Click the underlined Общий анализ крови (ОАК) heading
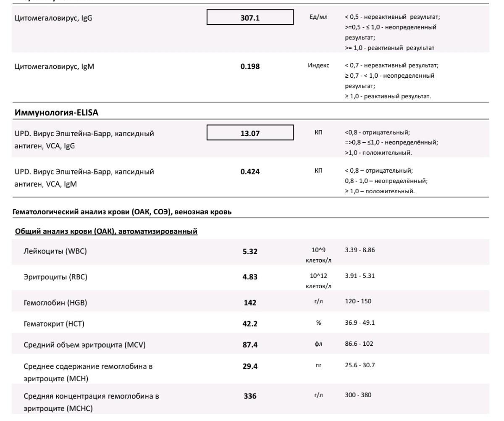This screenshot has height=421, width=504. click(106, 231)
